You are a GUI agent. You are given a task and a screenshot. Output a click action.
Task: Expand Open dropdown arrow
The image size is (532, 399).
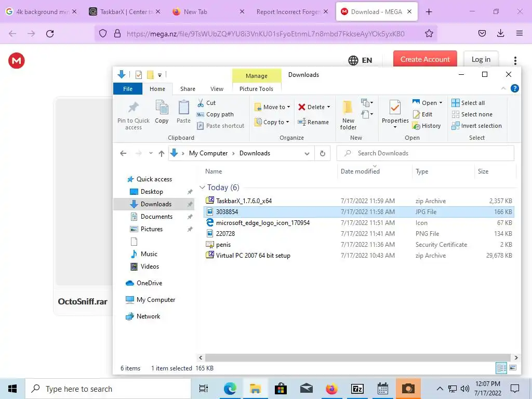click(x=441, y=103)
